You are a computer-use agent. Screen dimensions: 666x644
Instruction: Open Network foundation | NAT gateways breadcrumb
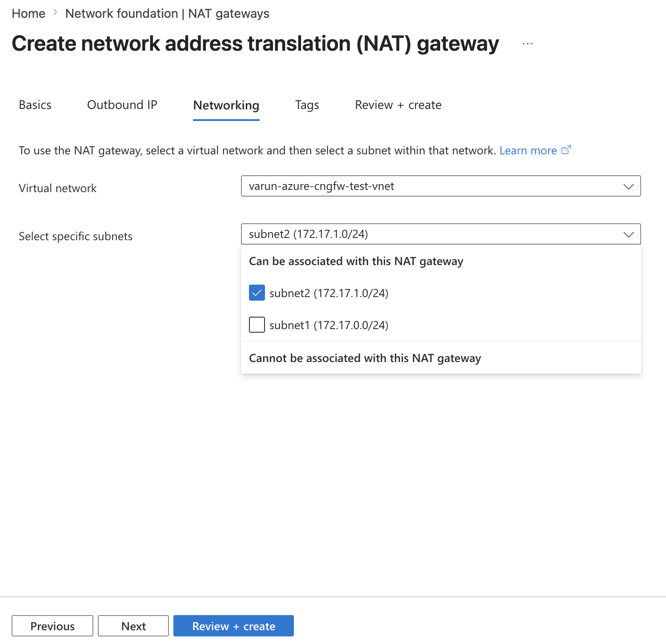pos(167,13)
